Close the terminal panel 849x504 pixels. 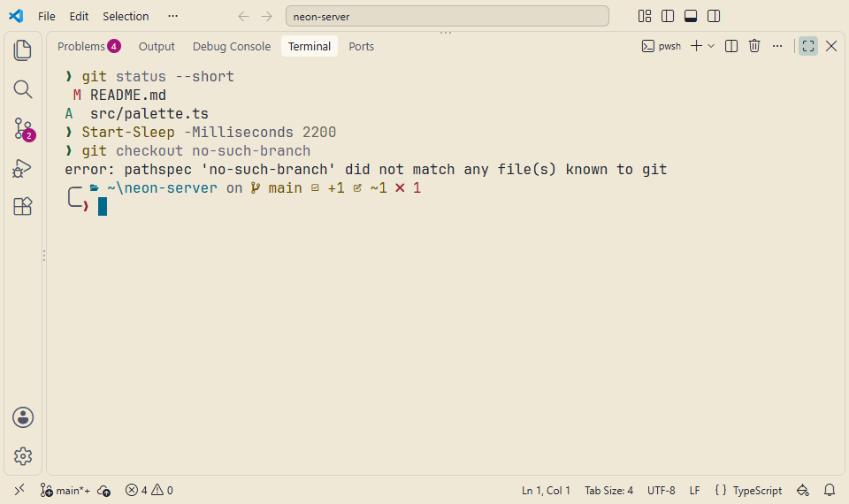831,46
